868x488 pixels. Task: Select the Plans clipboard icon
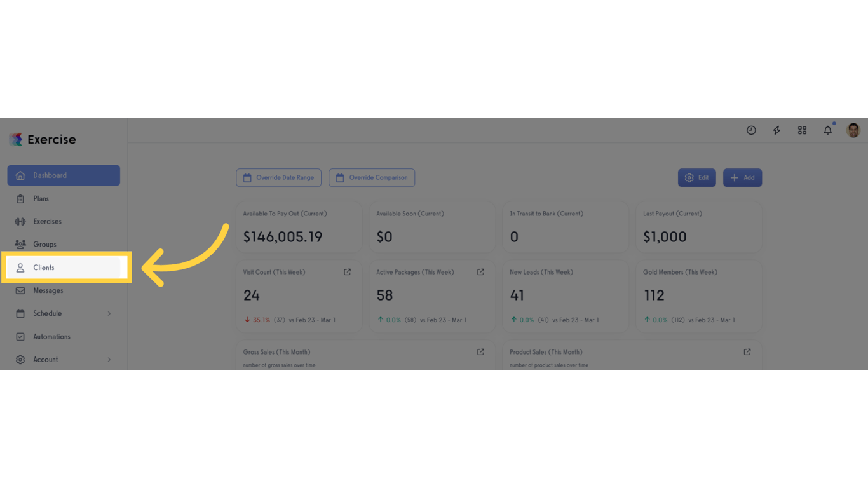pos(21,198)
